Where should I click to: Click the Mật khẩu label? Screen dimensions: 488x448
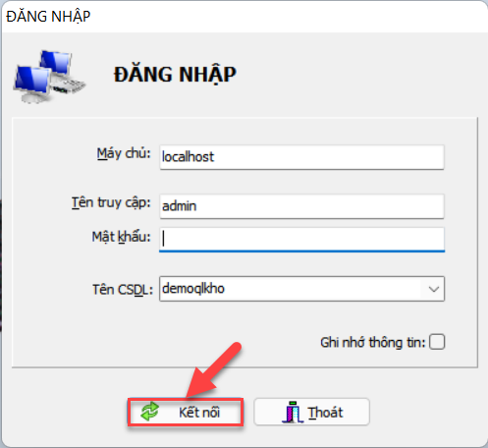click(x=121, y=237)
